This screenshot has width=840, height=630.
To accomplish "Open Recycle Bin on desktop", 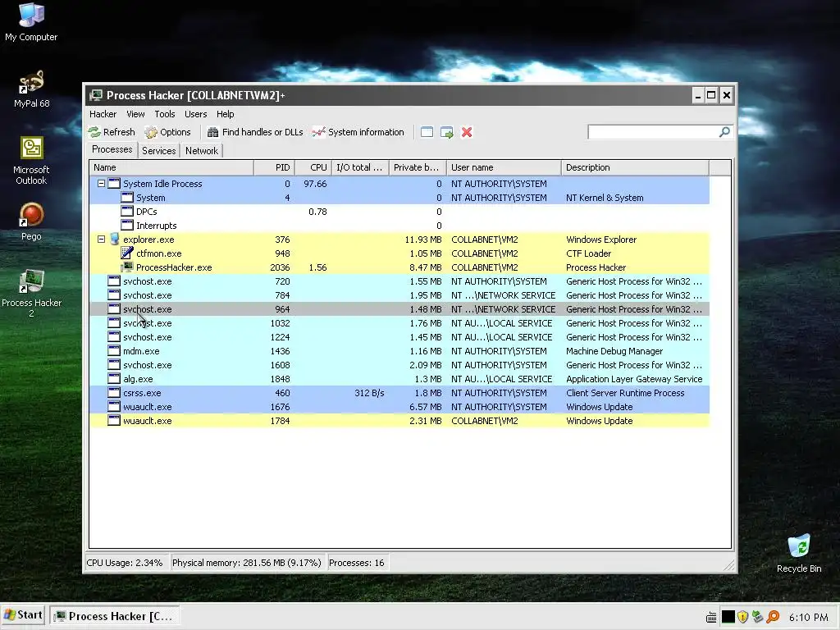I will tap(799, 553).
